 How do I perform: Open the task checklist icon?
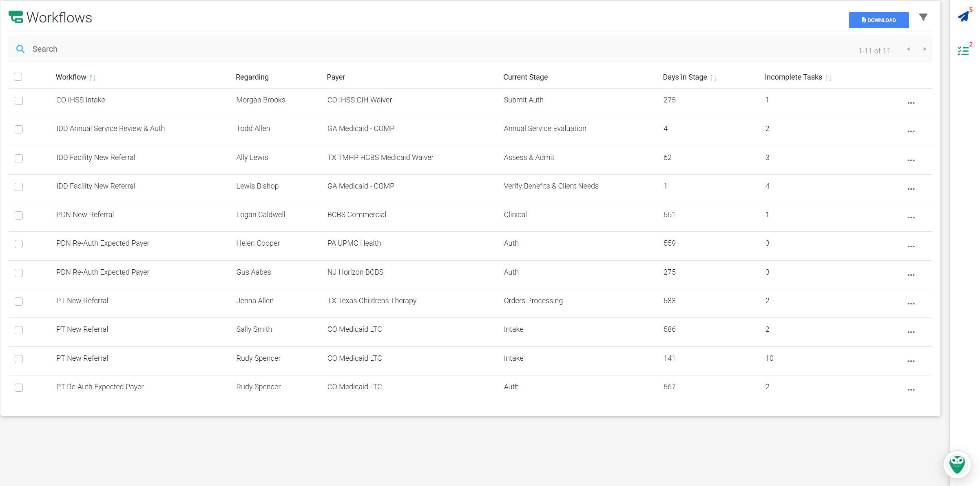click(963, 51)
